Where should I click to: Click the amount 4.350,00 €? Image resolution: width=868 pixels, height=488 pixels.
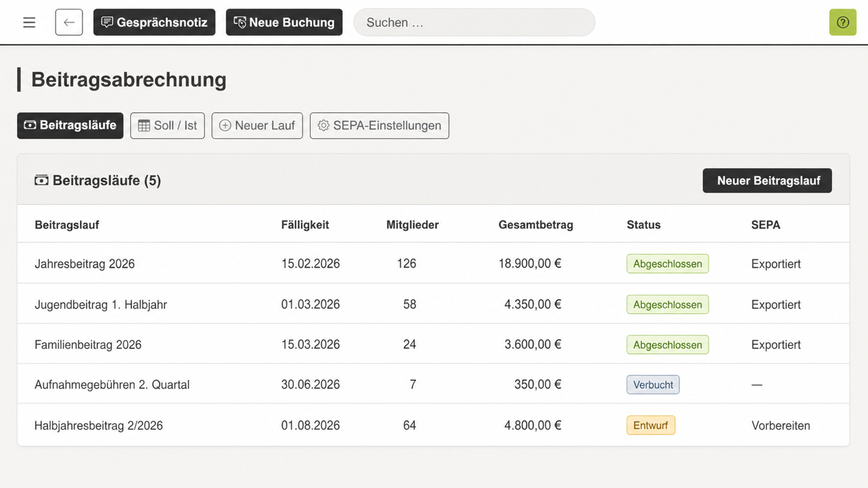[533, 304]
